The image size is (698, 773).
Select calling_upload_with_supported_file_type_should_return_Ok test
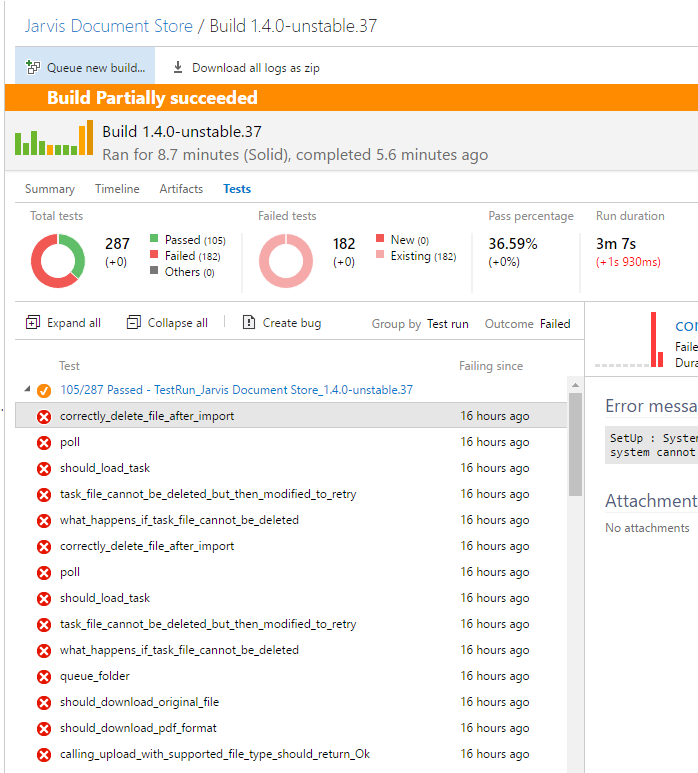point(291,755)
